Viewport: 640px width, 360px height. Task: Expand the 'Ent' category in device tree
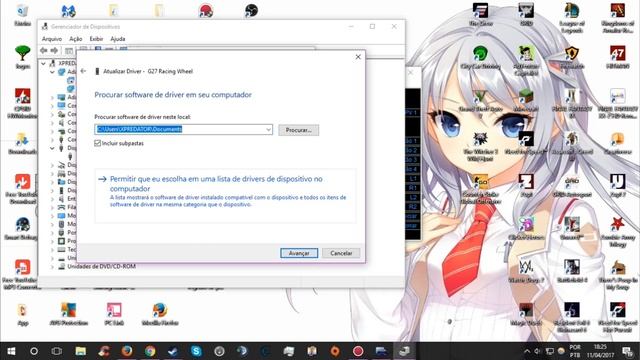point(52,199)
